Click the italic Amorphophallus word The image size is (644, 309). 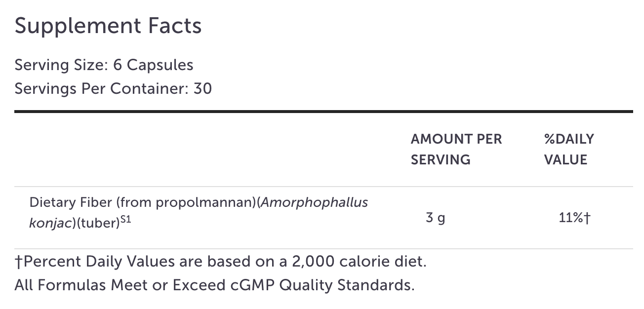(314, 202)
